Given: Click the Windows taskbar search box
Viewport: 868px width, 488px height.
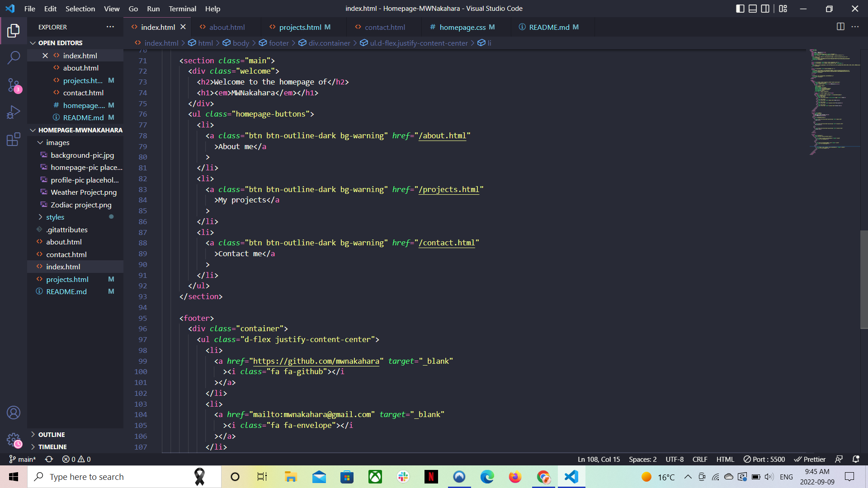Looking at the screenshot, I should 124,477.
